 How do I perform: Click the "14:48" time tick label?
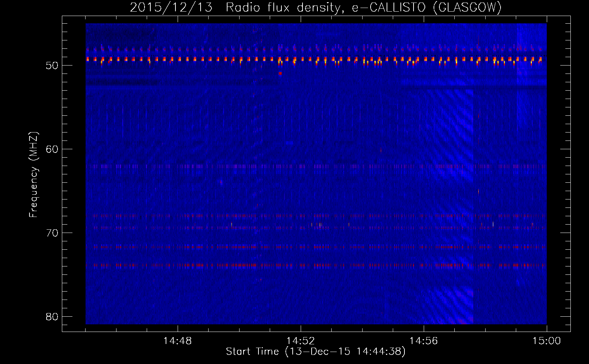tap(178, 341)
